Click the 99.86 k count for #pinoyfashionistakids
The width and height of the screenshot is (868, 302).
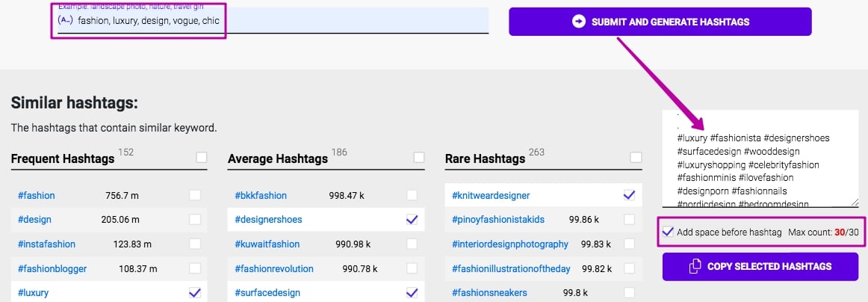click(583, 220)
